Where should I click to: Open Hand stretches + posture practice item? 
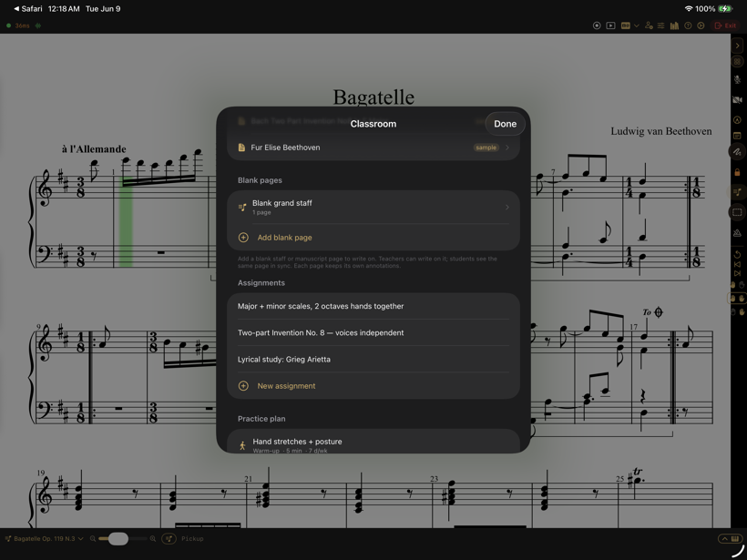click(x=373, y=444)
